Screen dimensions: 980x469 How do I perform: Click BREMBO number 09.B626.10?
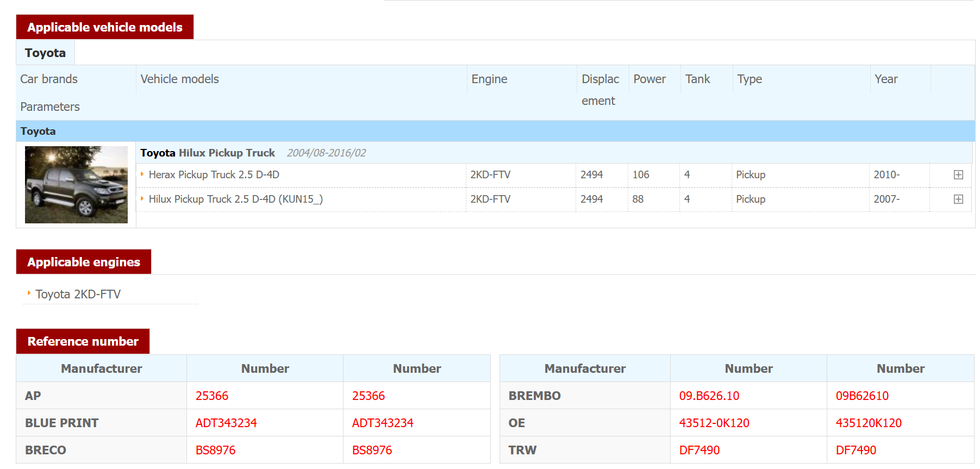click(x=709, y=396)
